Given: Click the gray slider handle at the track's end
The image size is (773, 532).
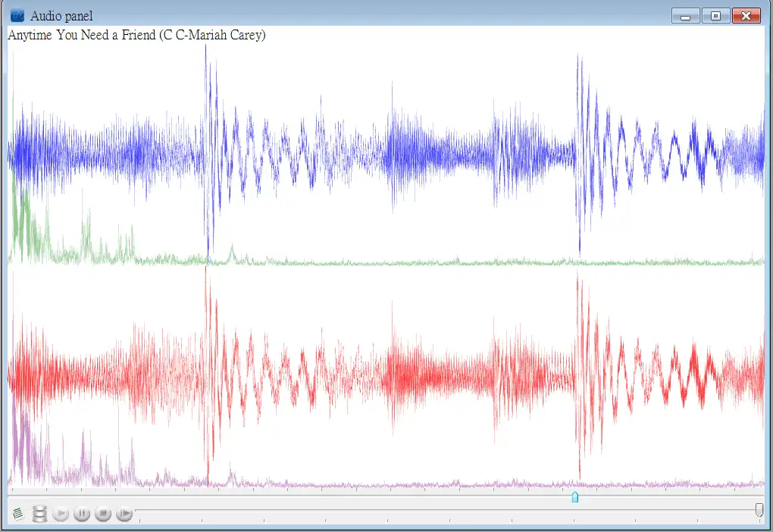Looking at the screenshot, I should (759, 510).
